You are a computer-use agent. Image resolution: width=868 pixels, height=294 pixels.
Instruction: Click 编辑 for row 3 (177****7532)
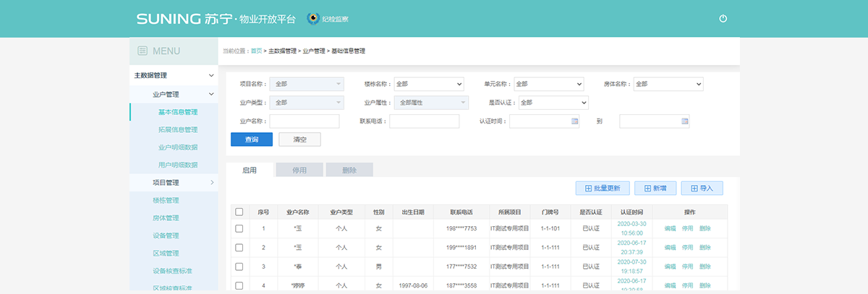click(670, 267)
